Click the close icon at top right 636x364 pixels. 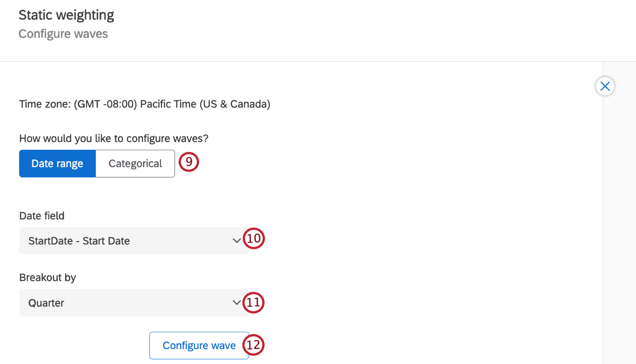point(605,86)
